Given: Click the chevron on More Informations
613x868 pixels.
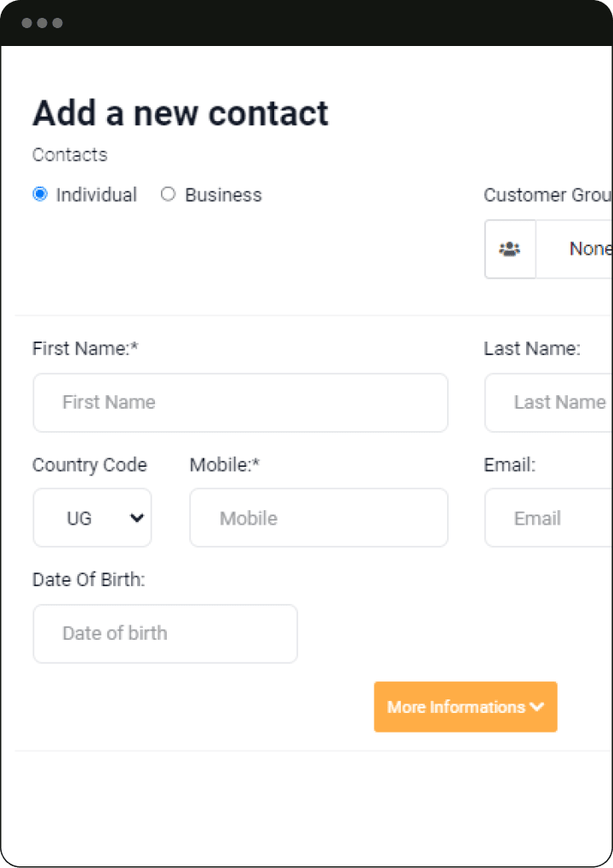Looking at the screenshot, I should (536, 707).
